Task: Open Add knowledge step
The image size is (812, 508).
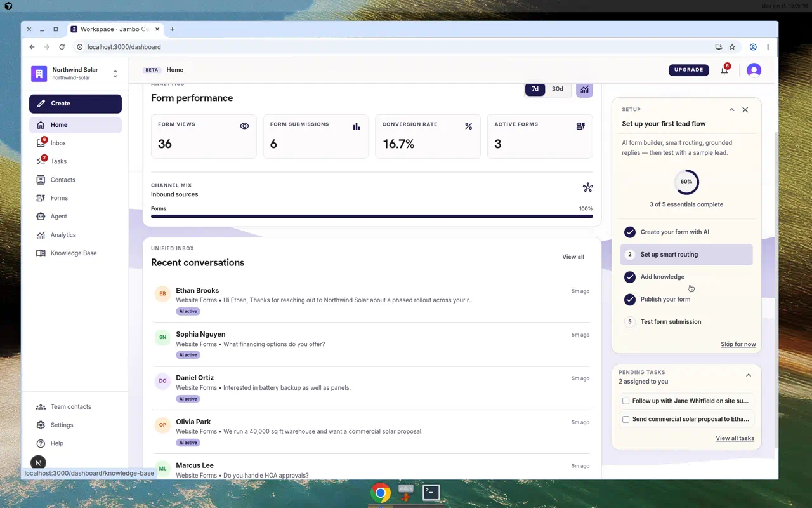Action: pos(686,277)
